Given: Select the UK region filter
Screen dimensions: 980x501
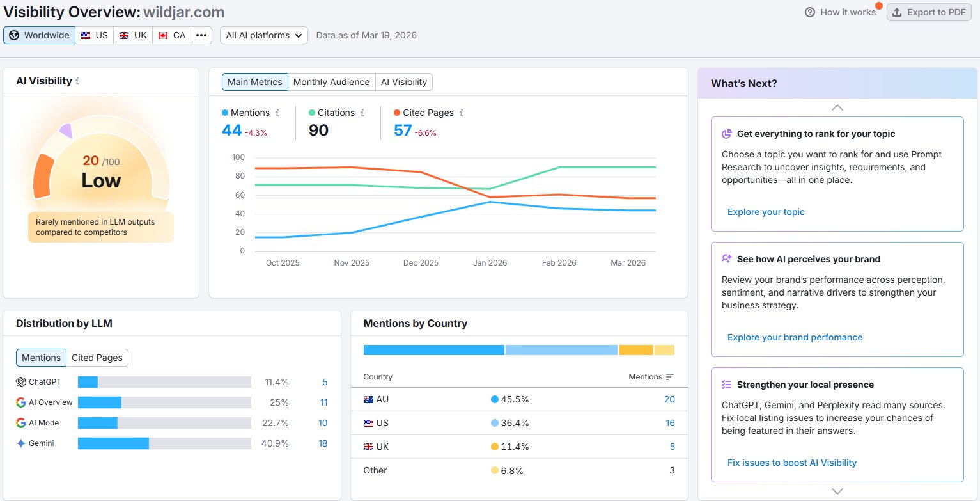Looking at the screenshot, I should coord(133,35).
